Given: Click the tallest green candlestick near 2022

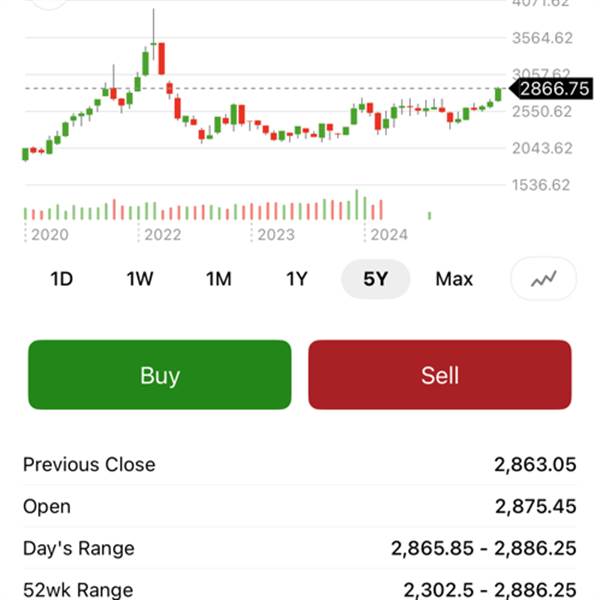Looking at the screenshot, I should 146,63.
